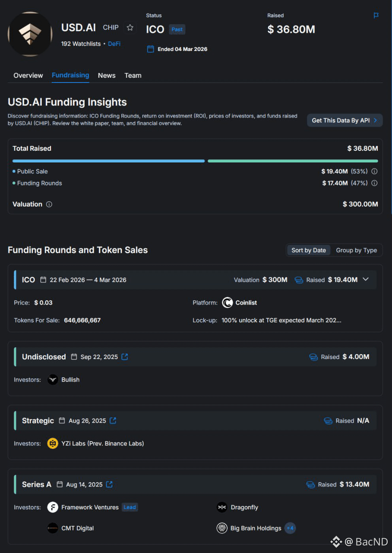Open the DeFi category link

(114, 44)
